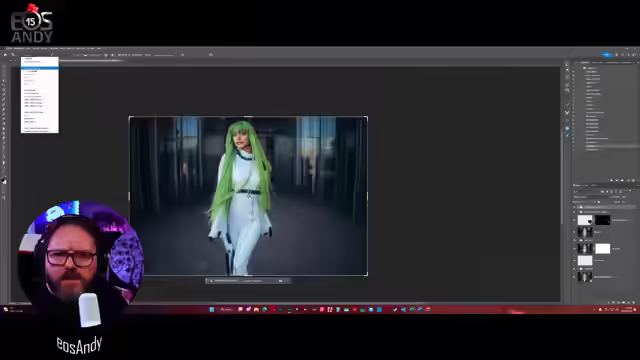Open the layer filter kind dropdown

[585, 191]
